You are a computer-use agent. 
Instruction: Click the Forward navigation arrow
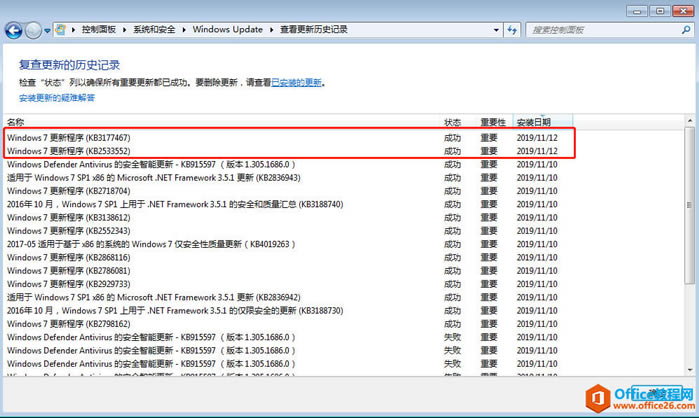pos(33,30)
